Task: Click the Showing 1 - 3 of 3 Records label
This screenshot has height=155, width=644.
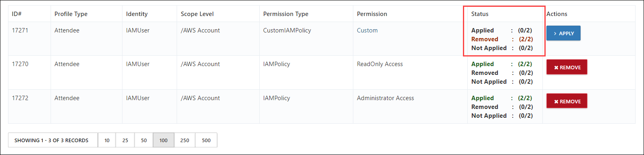Action: (x=51, y=140)
